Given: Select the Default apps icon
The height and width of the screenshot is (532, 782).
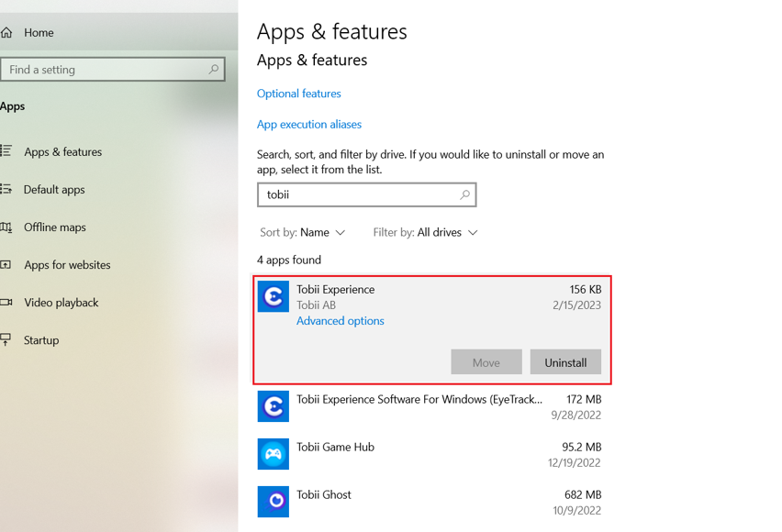Looking at the screenshot, I should click(7, 189).
